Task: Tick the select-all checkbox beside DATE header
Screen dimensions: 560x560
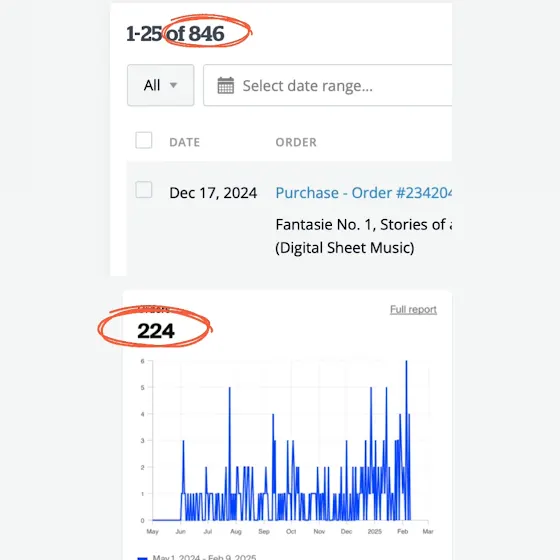Action: (x=144, y=140)
